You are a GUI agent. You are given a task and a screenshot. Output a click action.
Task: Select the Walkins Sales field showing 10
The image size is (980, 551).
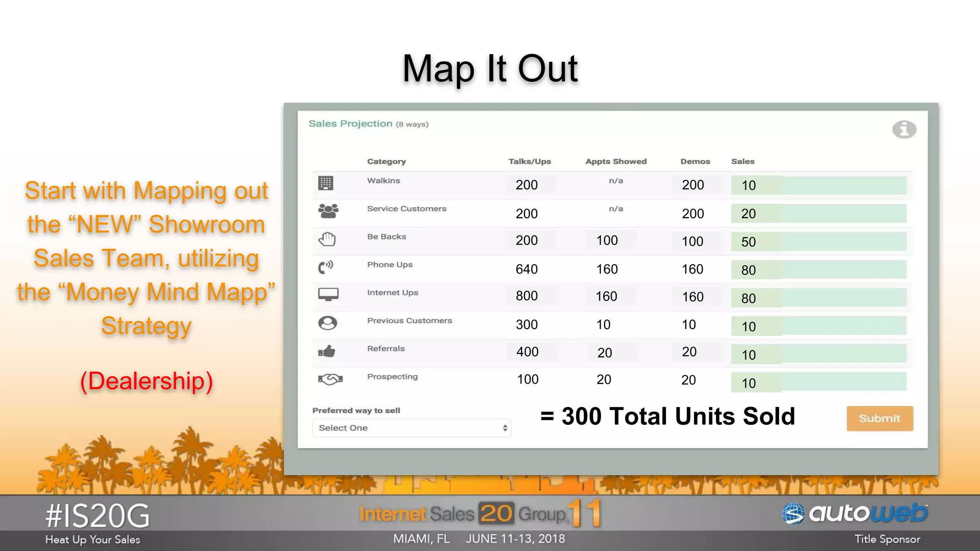click(819, 185)
